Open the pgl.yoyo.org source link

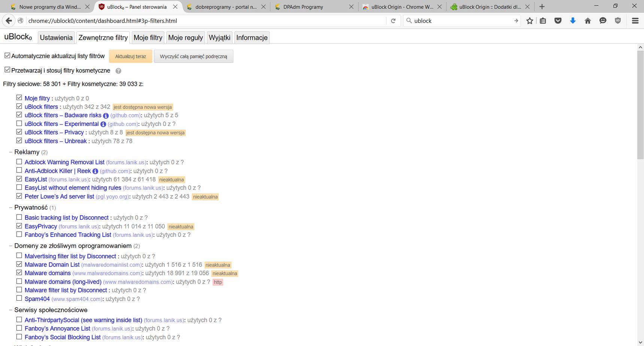click(x=112, y=197)
